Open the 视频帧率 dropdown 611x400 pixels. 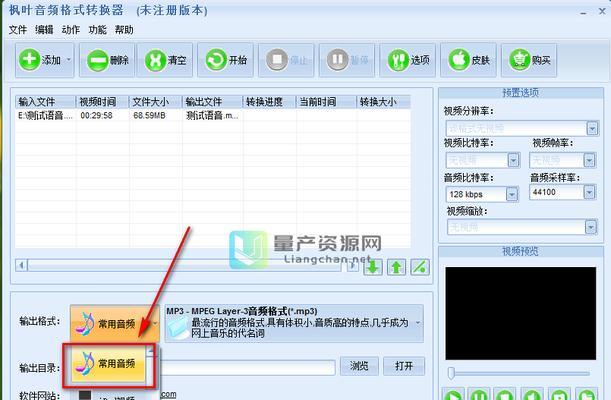point(589,160)
